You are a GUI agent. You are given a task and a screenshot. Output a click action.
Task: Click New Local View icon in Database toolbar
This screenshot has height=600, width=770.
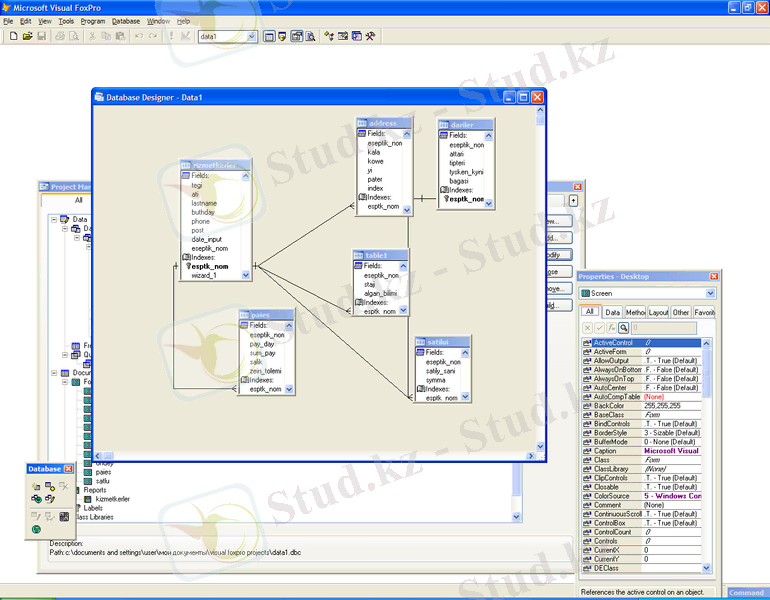[x=49, y=499]
